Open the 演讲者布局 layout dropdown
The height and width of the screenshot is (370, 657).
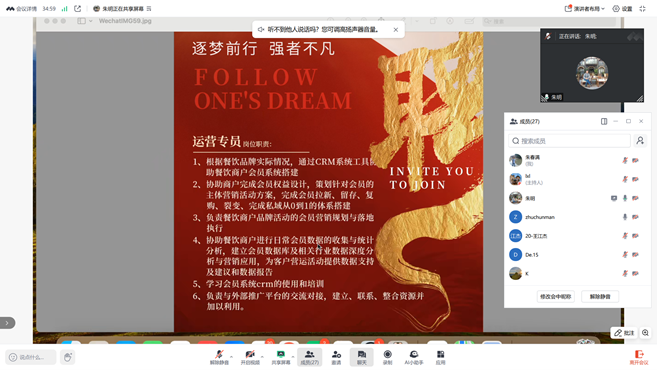(585, 8)
